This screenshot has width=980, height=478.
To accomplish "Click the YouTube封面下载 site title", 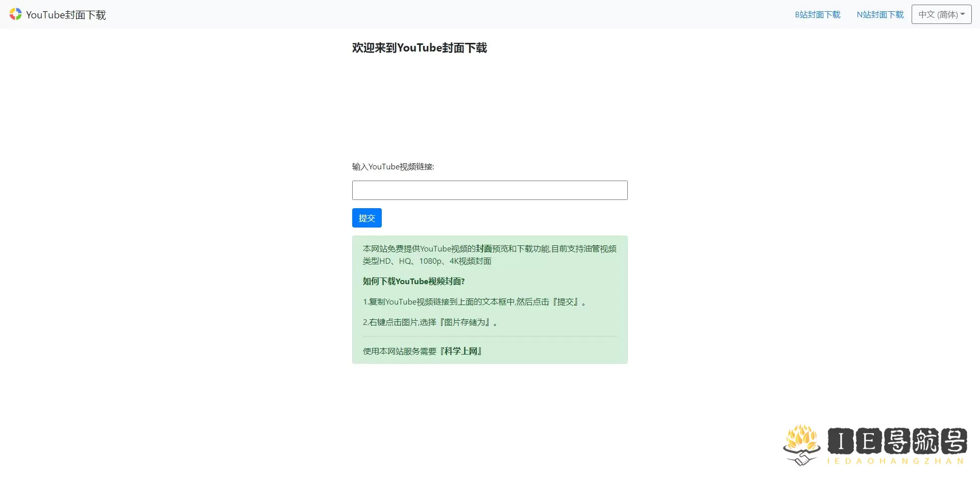I will [x=66, y=15].
